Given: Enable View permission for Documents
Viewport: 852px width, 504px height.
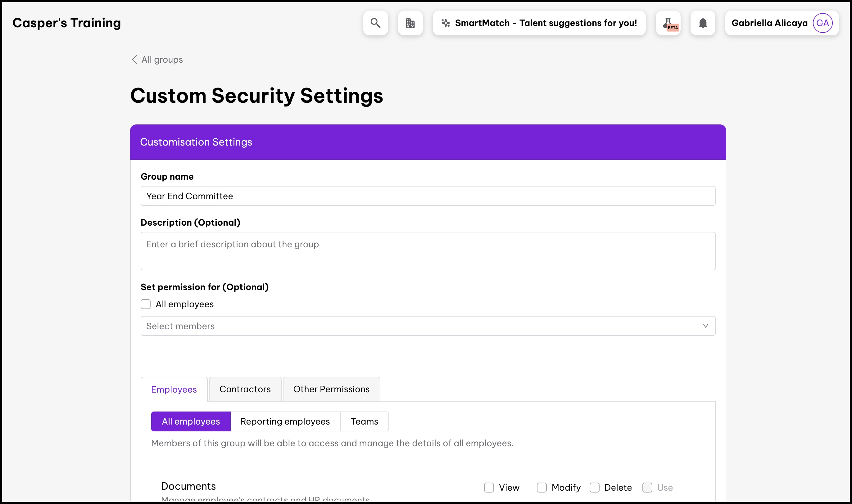Looking at the screenshot, I should (x=489, y=487).
